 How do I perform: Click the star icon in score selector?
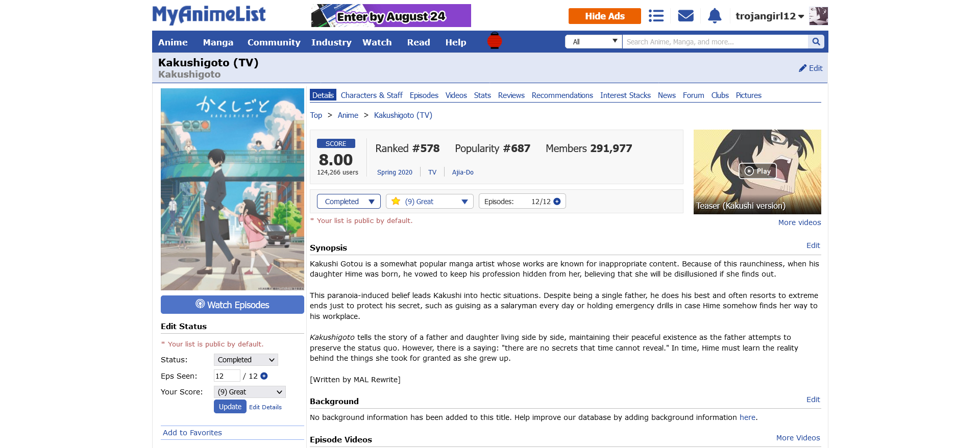[396, 201]
